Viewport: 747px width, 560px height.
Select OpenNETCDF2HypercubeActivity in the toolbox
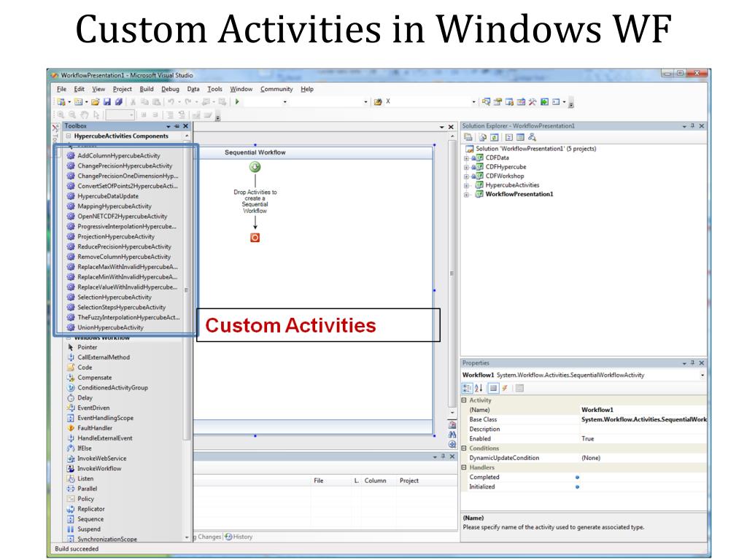click(123, 216)
